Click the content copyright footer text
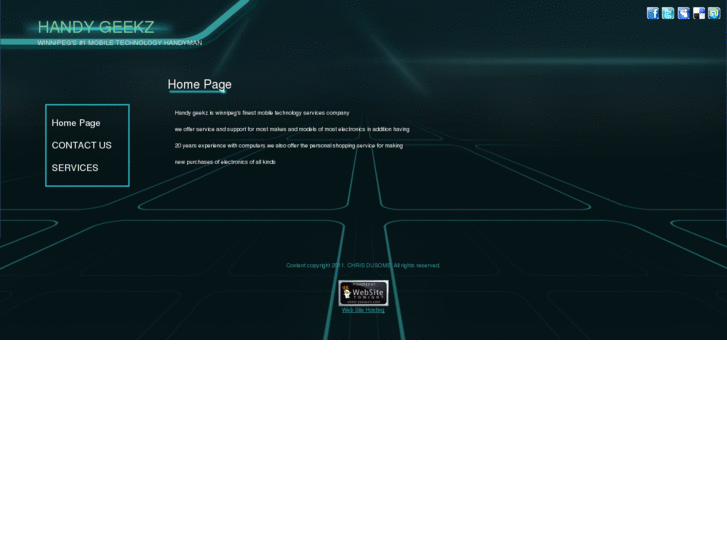The width and height of the screenshot is (727, 545). (363, 265)
